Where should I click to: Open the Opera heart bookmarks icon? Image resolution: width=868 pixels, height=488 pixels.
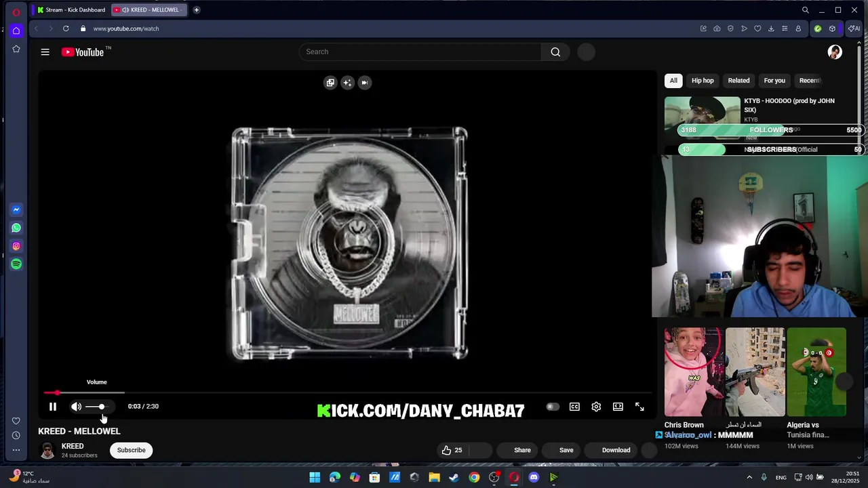[x=757, y=28]
